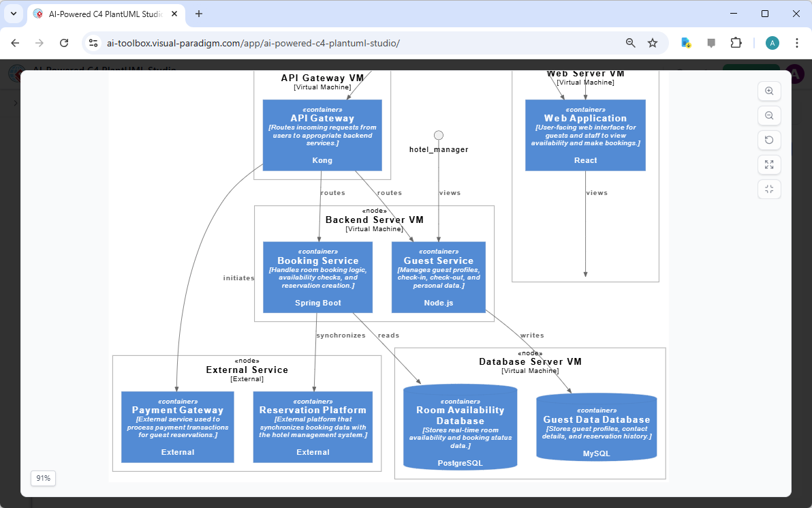812x508 pixels.
Task: Open Chrome's three-dot menu
Action: (797, 42)
